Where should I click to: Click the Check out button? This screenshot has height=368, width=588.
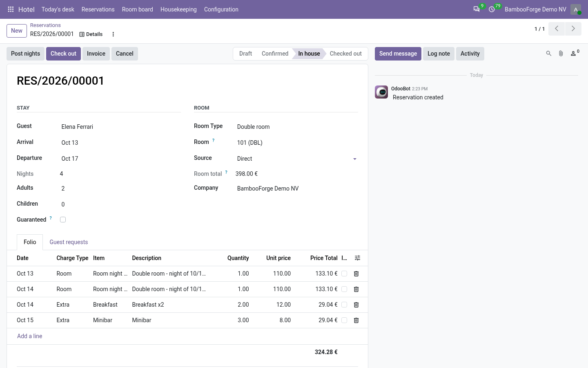tap(63, 54)
